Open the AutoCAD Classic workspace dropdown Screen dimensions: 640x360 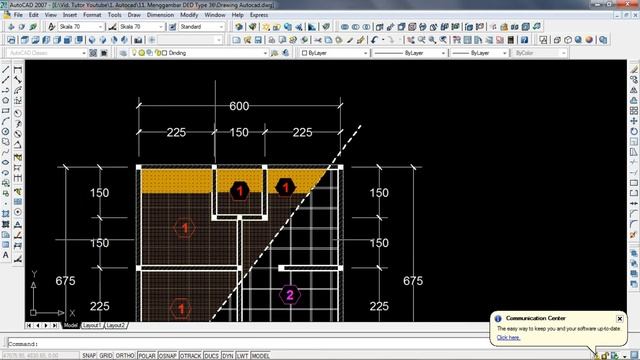point(84,53)
